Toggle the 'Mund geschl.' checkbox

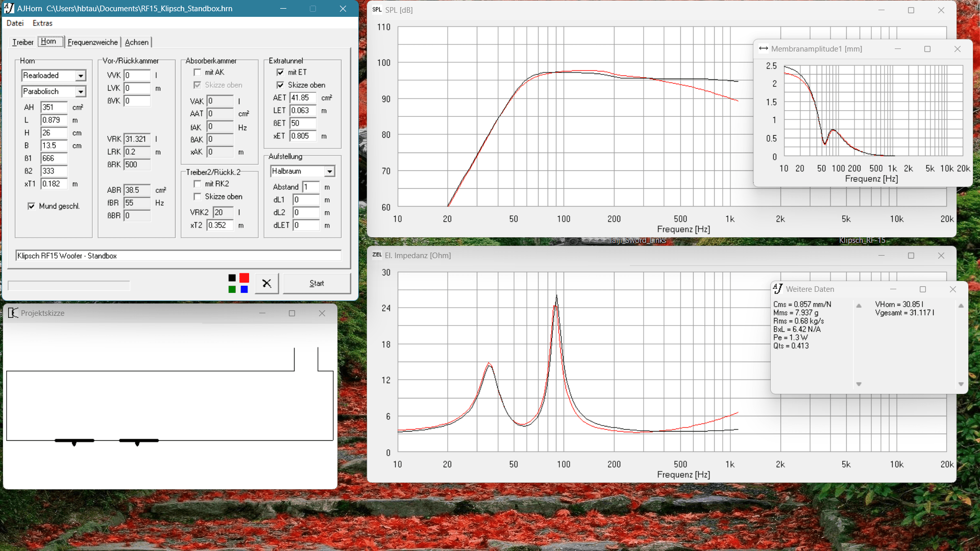point(31,206)
